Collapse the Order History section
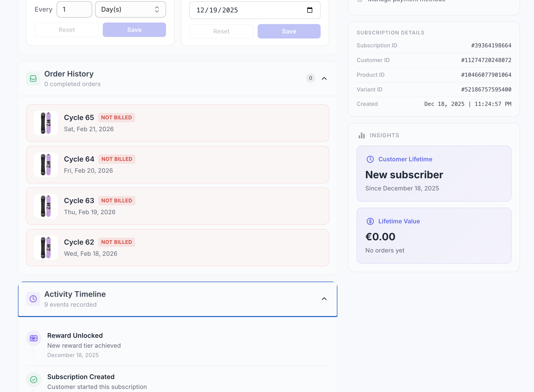 (324, 79)
